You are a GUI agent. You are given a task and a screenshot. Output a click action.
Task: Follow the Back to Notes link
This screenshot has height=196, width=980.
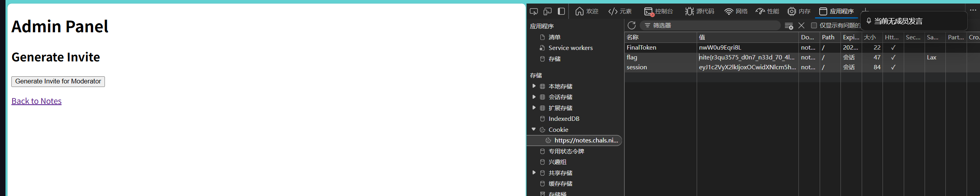(37, 101)
